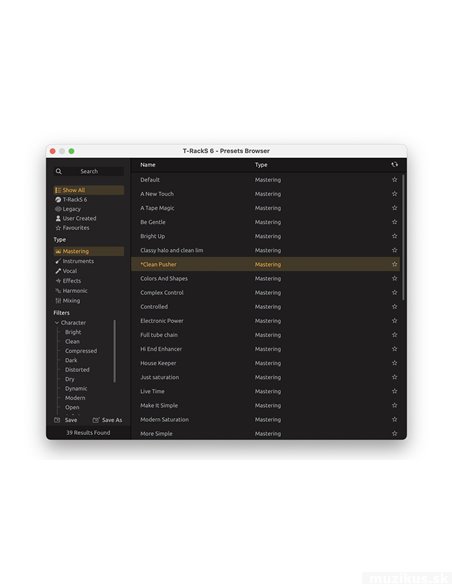452x584 pixels.
Task: Select the A Tape Magic preset
Action: [157, 208]
